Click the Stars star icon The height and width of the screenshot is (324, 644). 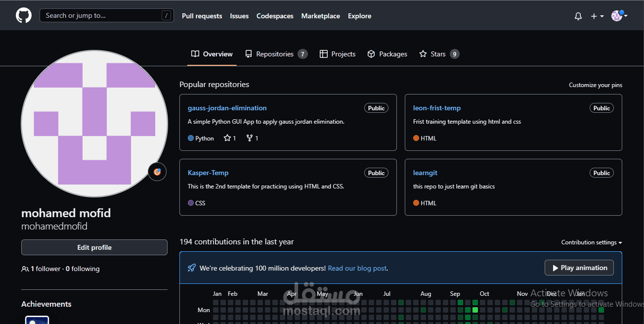(x=423, y=54)
